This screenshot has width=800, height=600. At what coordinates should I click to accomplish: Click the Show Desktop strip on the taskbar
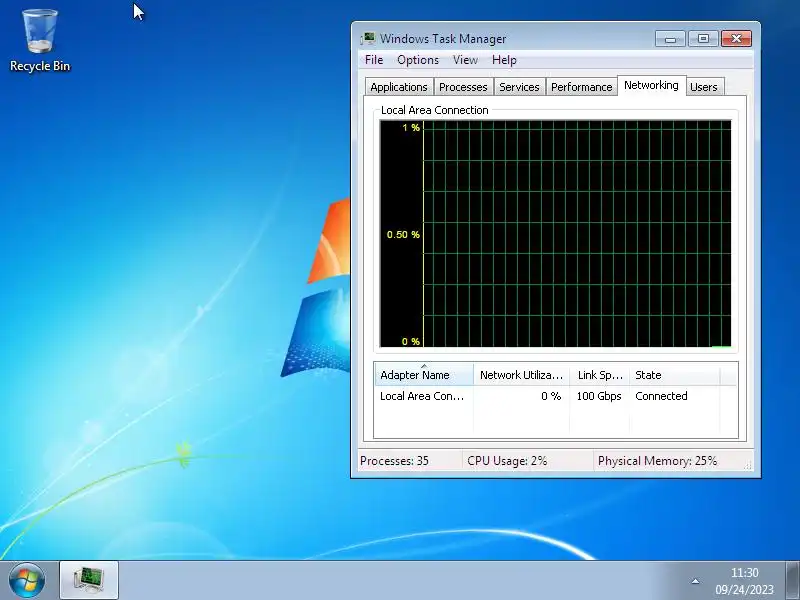(x=793, y=581)
